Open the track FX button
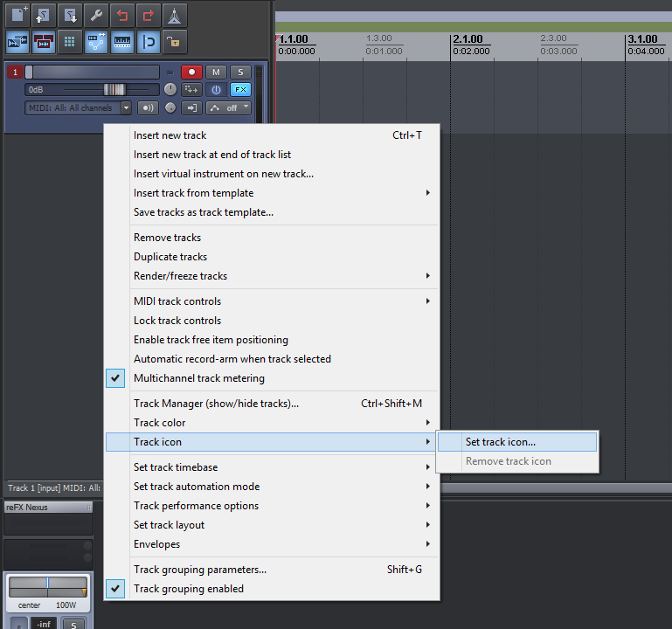The width and height of the screenshot is (672, 629). (x=239, y=89)
